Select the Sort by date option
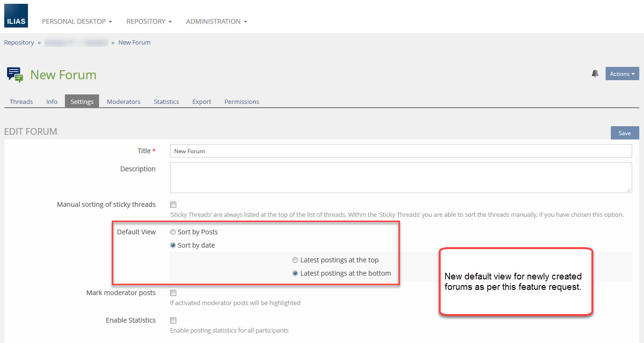 (x=173, y=246)
